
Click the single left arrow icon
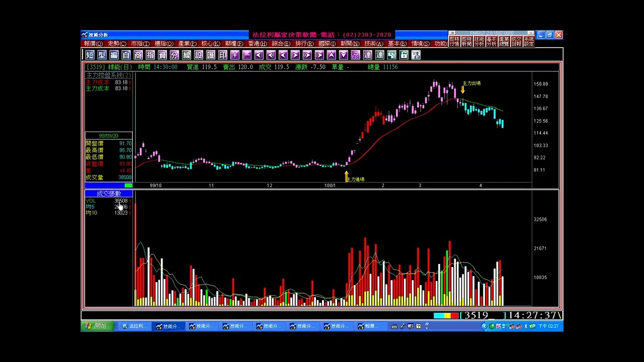283,55
